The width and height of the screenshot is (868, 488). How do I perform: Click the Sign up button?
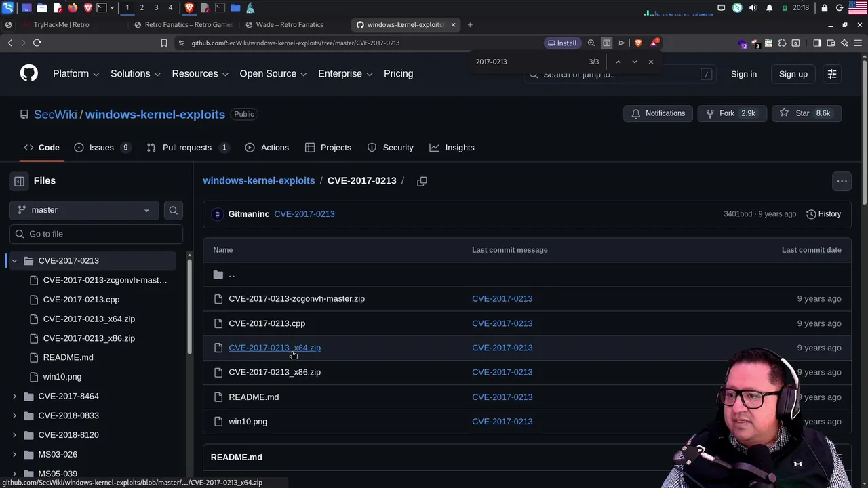pyautogui.click(x=793, y=74)
